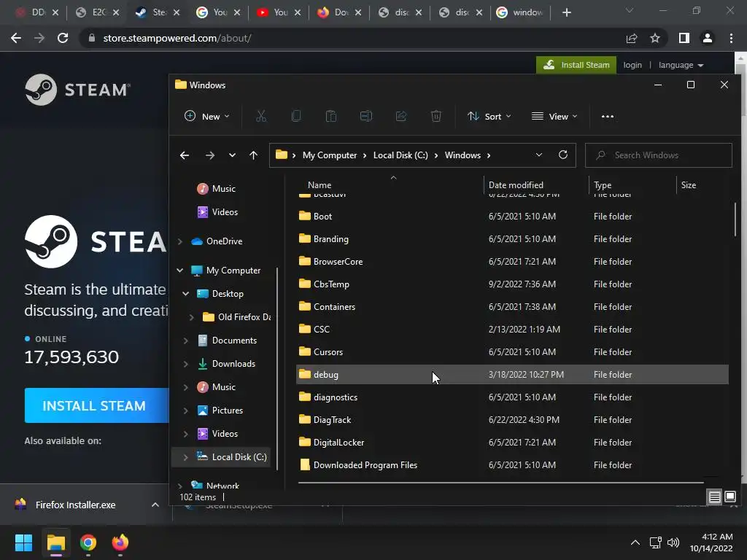This screenshot has width=747, height=560.
Task: Click the Chrome icon in the taskbar
Action: (88, 542)
